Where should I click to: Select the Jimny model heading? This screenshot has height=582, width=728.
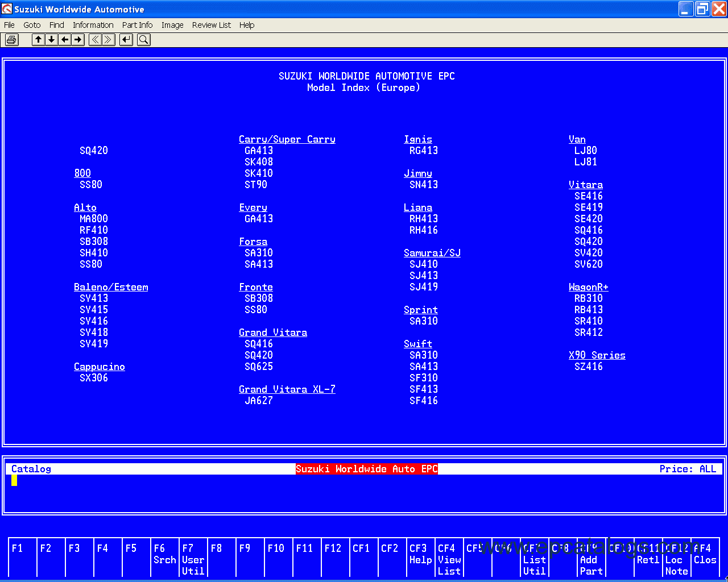(x=418, y=173)
